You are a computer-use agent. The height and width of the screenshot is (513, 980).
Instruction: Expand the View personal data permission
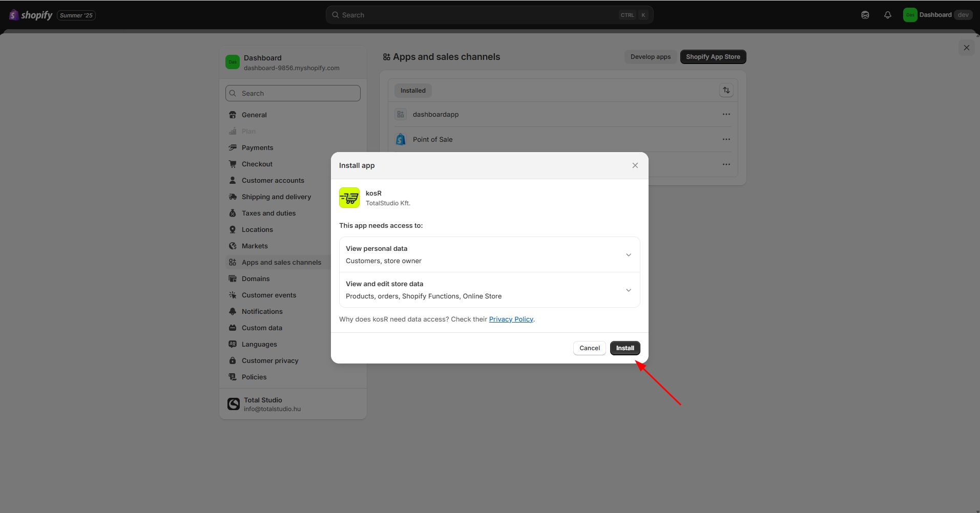pyautogui.click(x=628, y=255)
